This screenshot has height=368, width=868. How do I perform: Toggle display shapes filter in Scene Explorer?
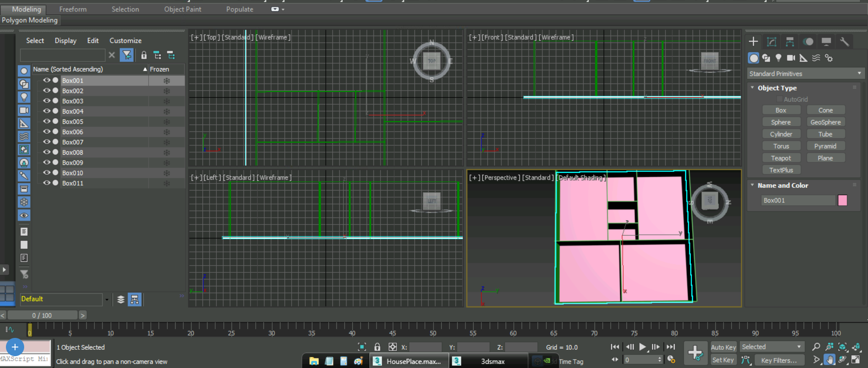click(24, 84)
